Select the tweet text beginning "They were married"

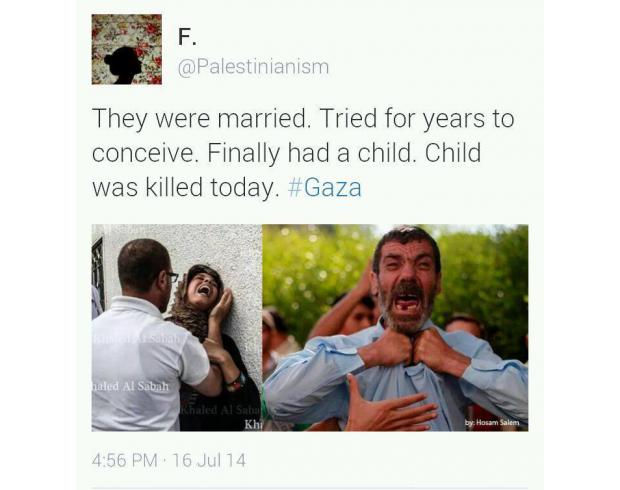(x=303, y=153)
